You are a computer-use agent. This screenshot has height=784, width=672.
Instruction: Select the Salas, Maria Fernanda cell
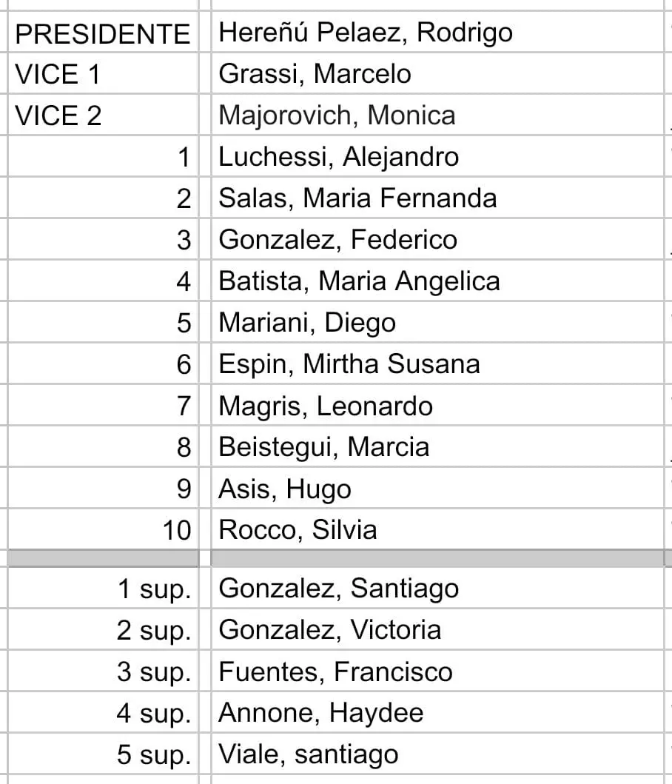tap(358, 198)
